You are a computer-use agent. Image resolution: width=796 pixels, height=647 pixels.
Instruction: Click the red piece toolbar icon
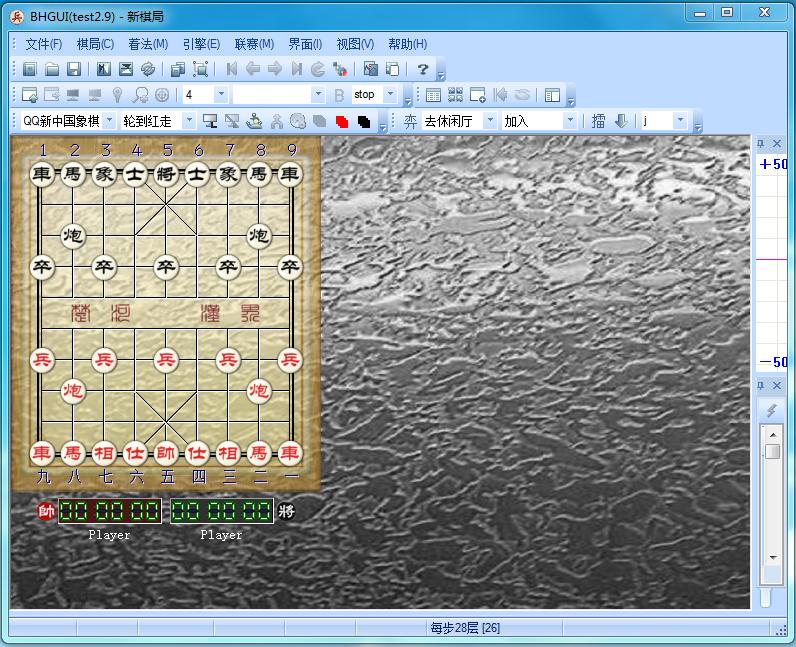[342, 121]
